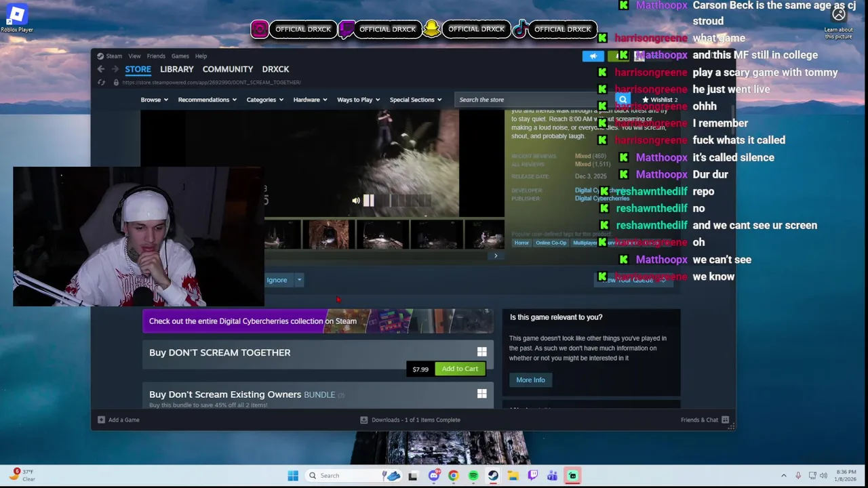Image resolution: width=868 pixels, height=488 pixels.
Task: Reload the Steam store page
Action: click(101, 83)
